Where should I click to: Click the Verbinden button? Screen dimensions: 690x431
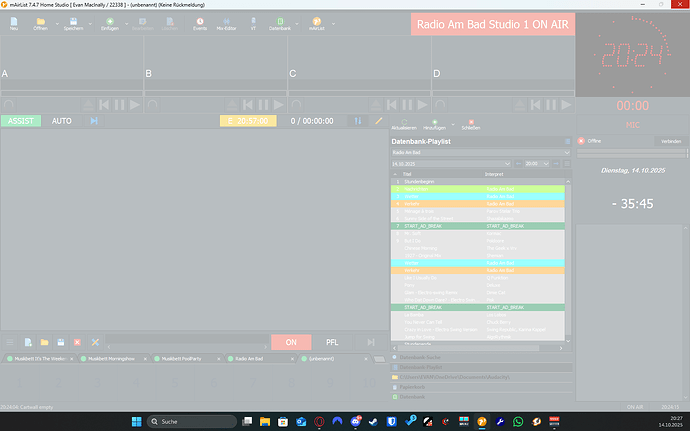668,141
